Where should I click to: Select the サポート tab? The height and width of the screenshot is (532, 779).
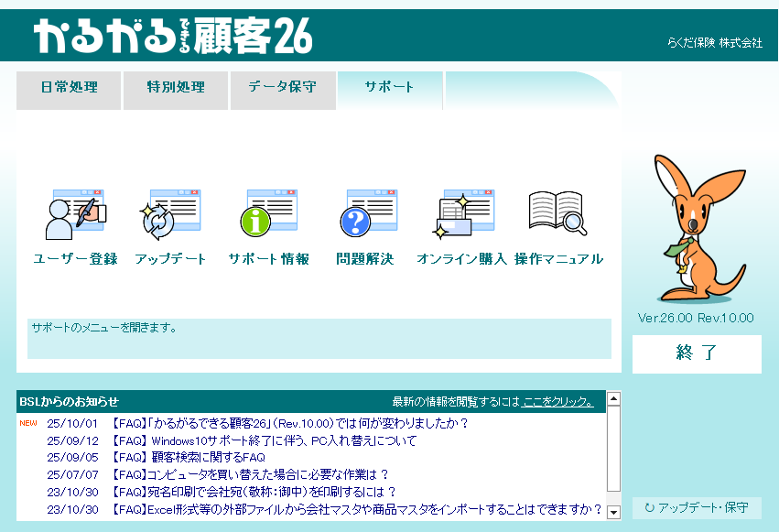[x=390, y=88]
